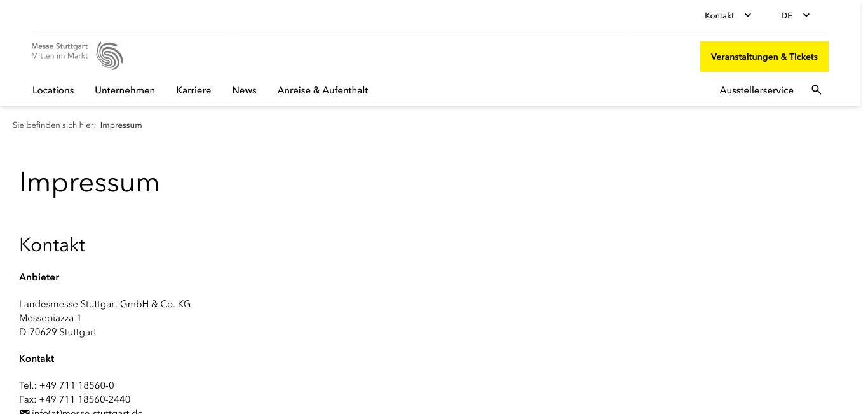
Task: Click the Messe Stuttgart spiral logo
Action: point(110,56)
